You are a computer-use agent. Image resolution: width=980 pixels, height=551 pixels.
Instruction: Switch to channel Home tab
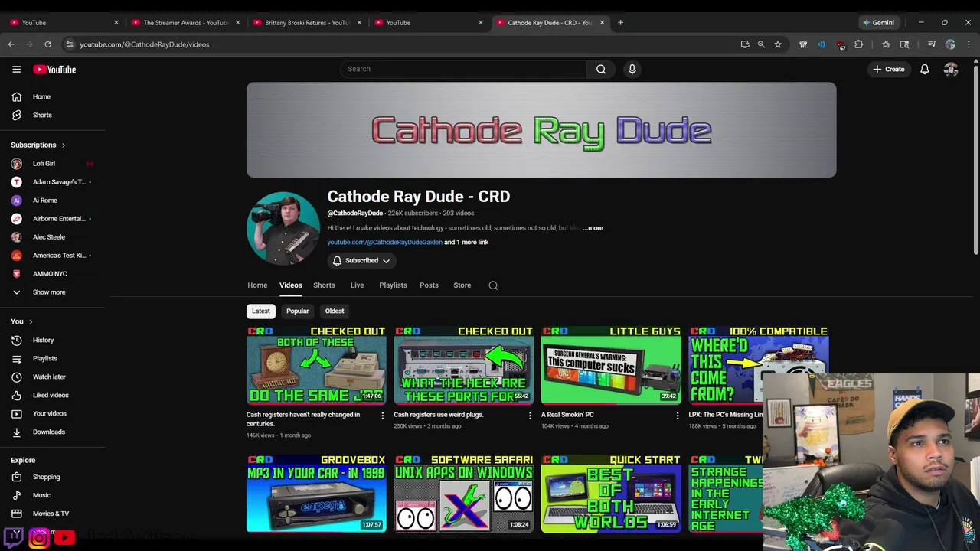[x=257, y=285]
